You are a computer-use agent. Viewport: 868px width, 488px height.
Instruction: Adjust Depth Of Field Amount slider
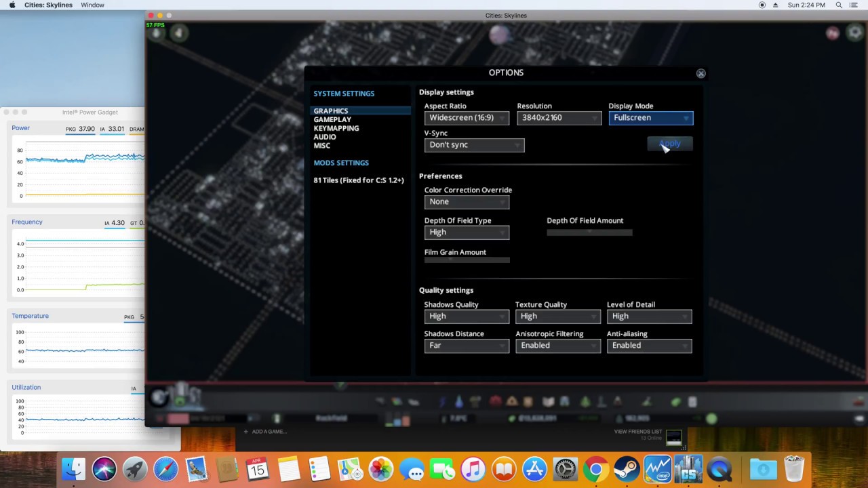(x=589, y=232)
